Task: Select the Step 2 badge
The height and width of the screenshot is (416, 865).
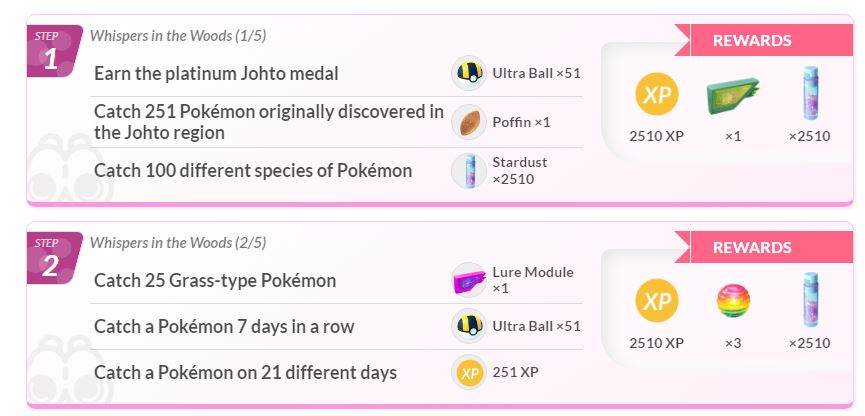Action: 51,259
